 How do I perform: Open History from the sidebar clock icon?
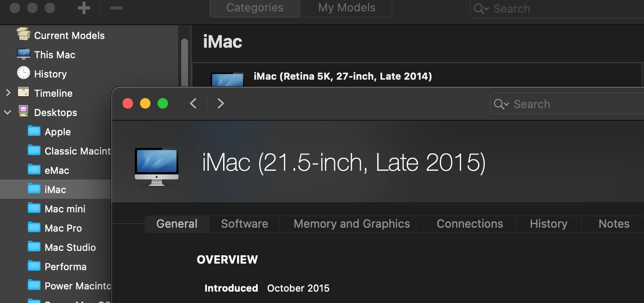click(x=23, y=74)
